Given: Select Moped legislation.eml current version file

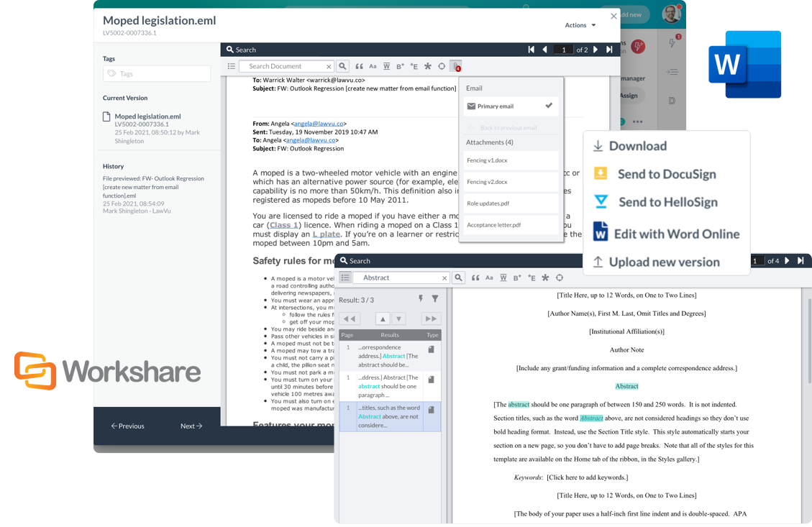Looking at the screenshot, I should tap(147, 116).
